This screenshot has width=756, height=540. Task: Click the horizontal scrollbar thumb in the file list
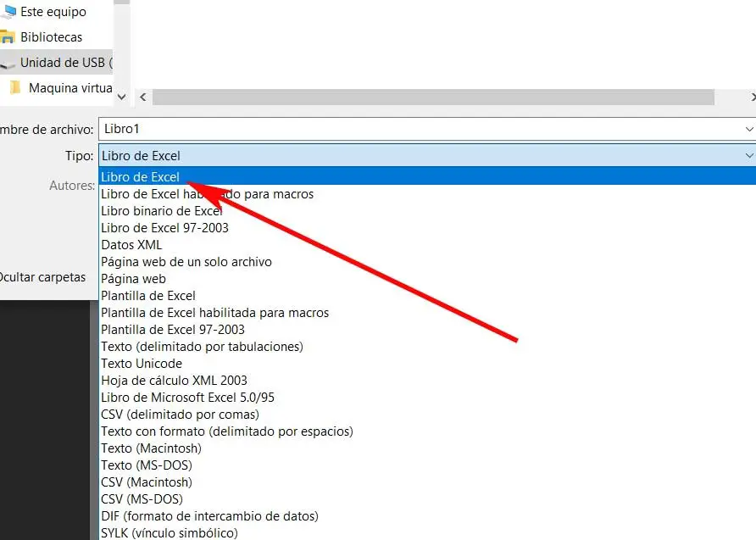pos(433,97)
